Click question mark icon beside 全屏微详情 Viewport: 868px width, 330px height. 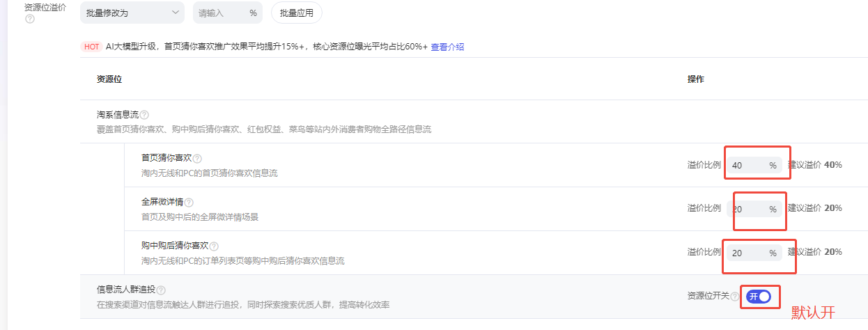pos(189,203)
